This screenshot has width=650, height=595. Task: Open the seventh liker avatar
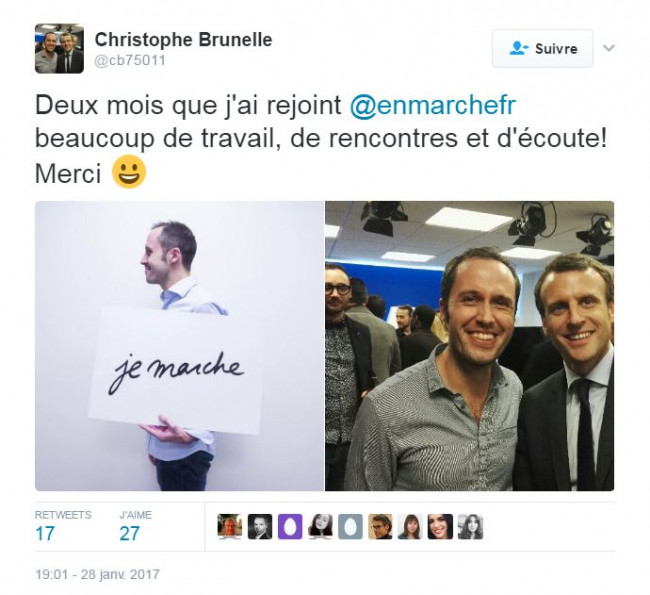pyautogui.click(x=410, y=527)
